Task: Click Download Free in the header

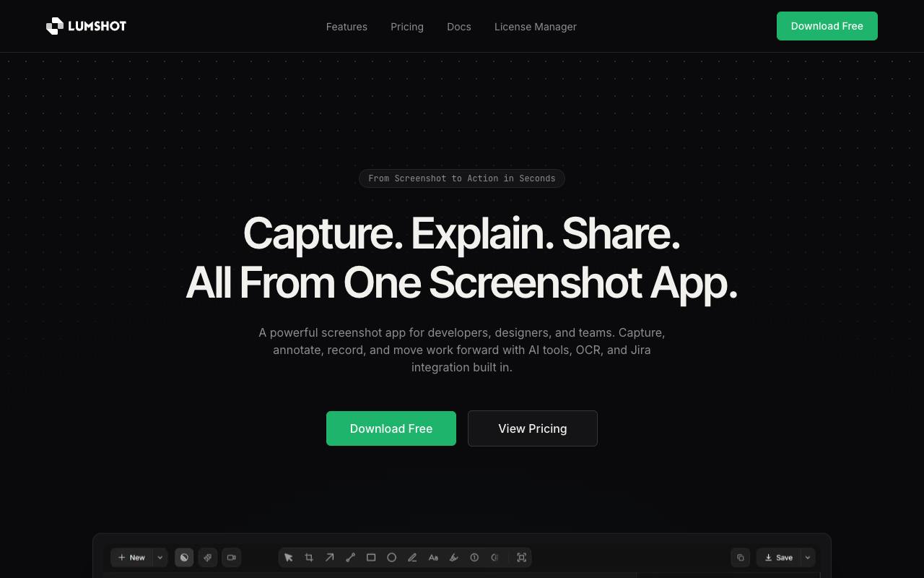Action: [x=827, y=26]
